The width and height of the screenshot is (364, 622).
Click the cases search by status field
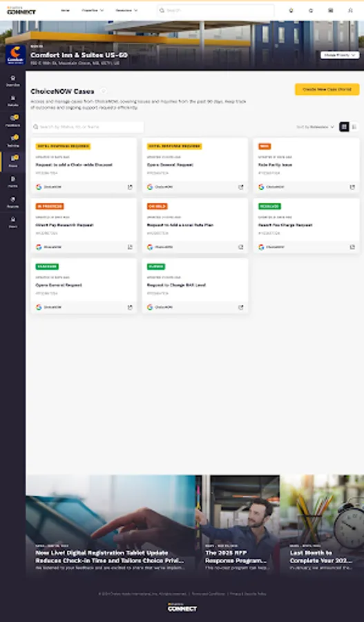point(88,127)
